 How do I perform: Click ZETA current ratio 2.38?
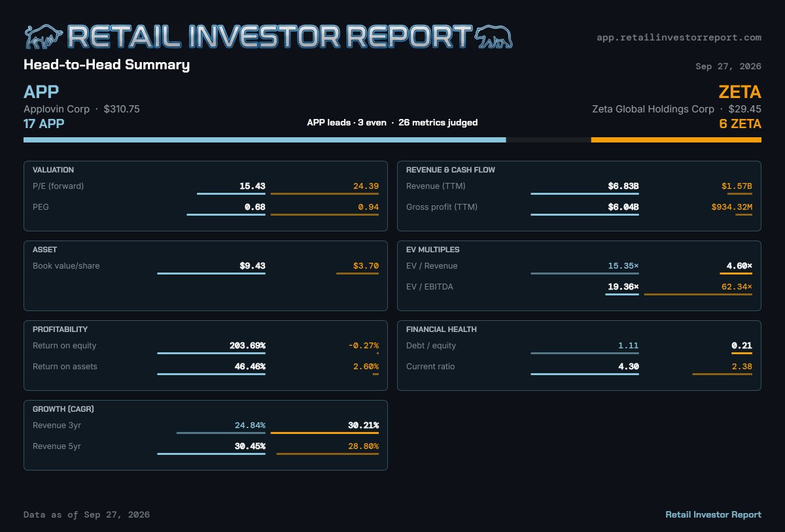pos(742,367)
